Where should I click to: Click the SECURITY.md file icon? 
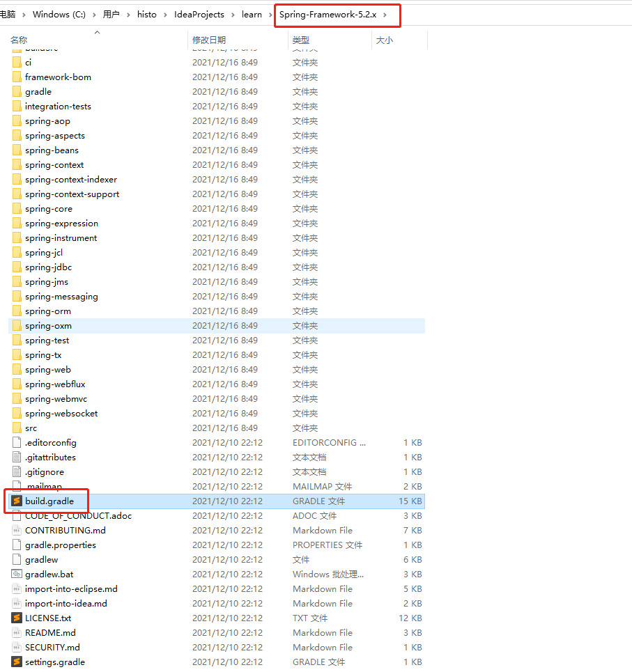tap(17, 647)
